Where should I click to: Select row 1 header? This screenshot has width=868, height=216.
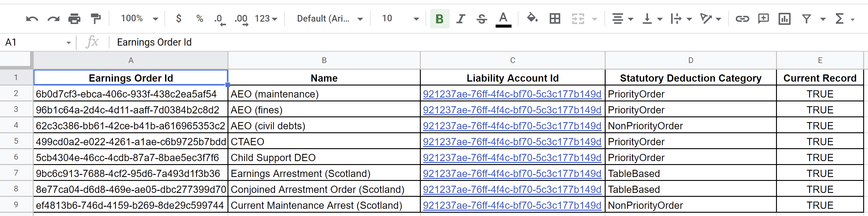(x=16, y=77)
